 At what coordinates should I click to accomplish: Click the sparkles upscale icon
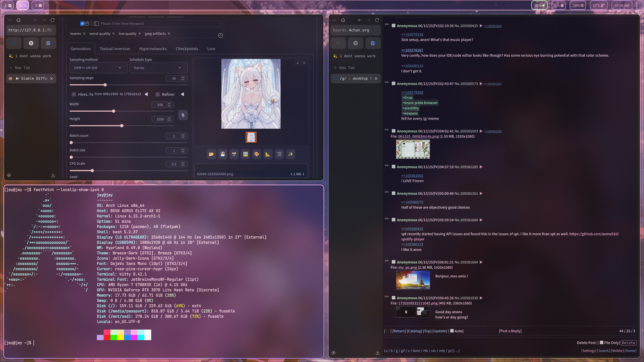(x=291, y=154)
